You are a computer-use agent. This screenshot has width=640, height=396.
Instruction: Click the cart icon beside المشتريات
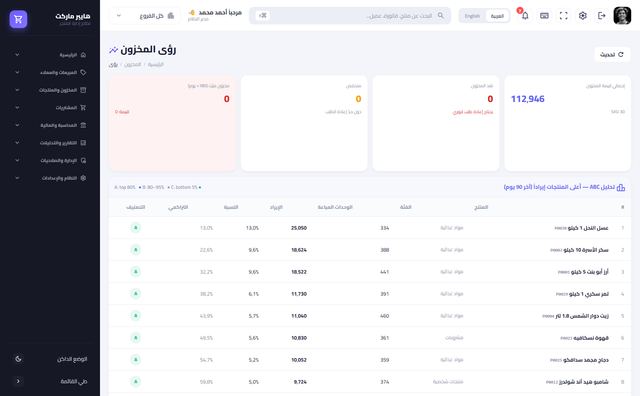[83, 108]
